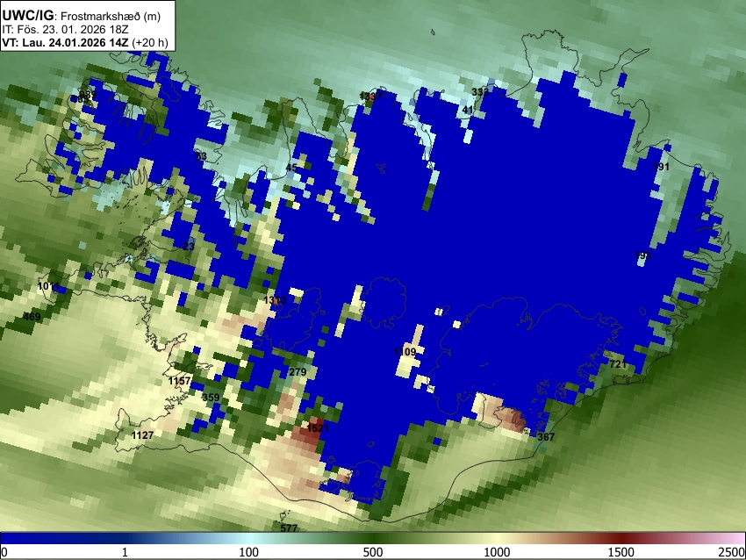The image size is (746, 560).
Task: Click the map value label 1011
Action: 48,286
